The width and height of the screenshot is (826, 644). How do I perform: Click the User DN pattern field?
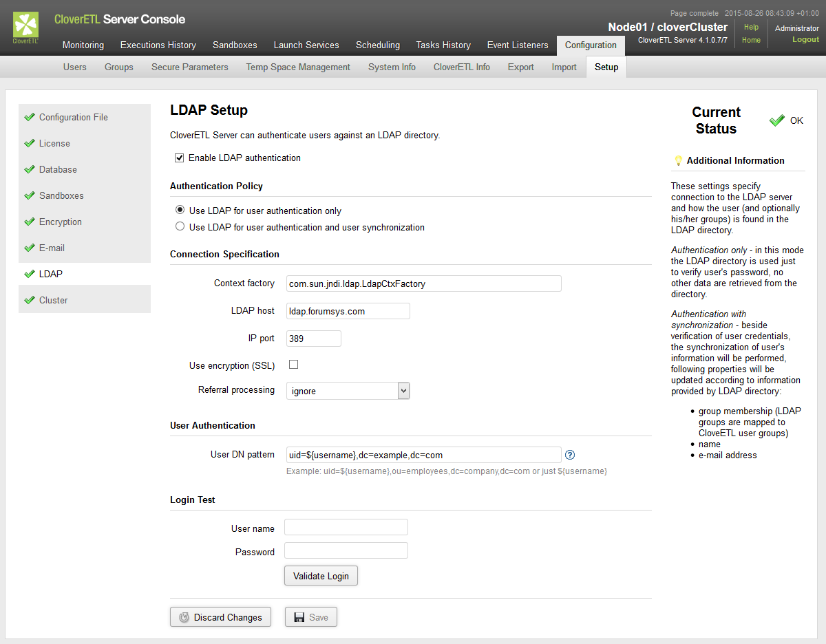[x=424, y=455]
